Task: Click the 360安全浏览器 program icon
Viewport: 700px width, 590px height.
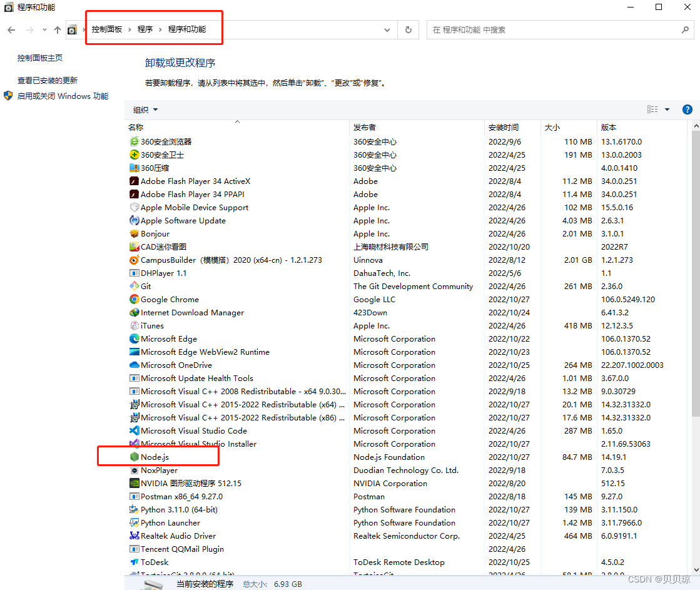Action: click(x=134, y=141)
